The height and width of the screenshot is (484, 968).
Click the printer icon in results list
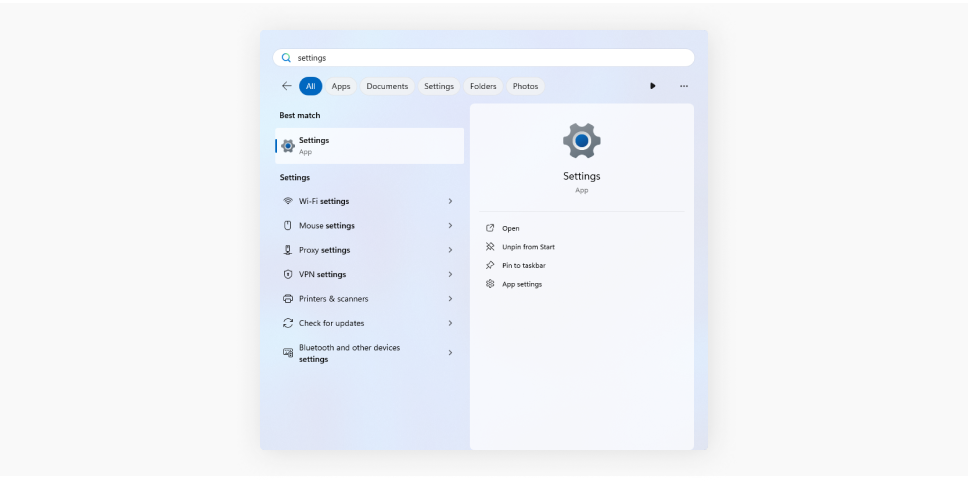(288, 299)
